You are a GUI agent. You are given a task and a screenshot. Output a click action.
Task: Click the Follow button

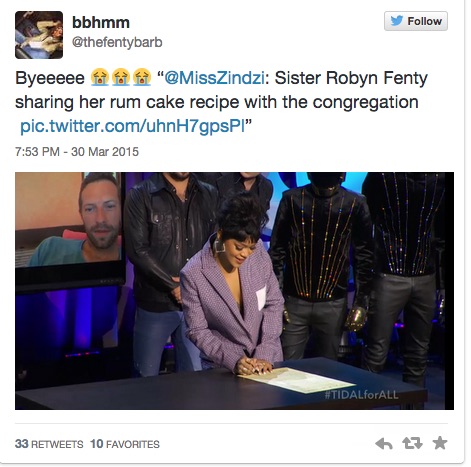pos(416,21)
